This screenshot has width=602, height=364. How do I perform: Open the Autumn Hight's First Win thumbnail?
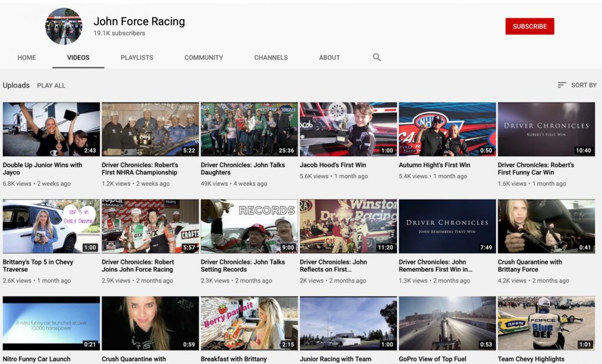click(447, 129)
